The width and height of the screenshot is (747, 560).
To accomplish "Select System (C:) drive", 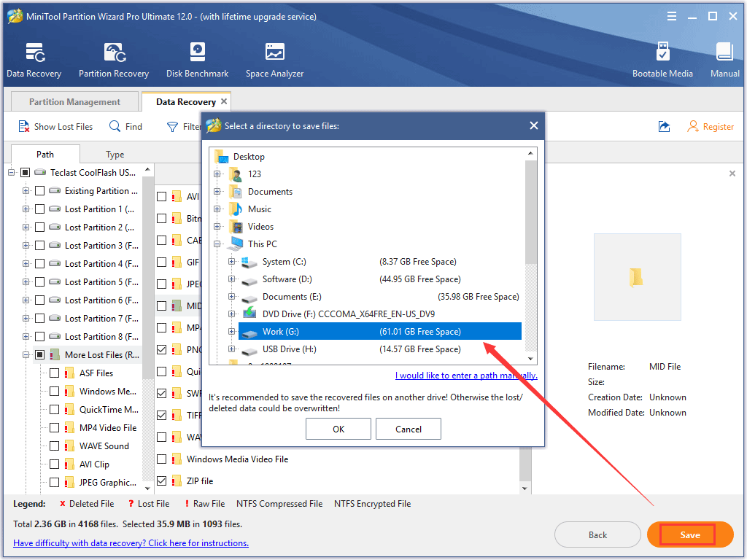I will (x=284, y=262).
